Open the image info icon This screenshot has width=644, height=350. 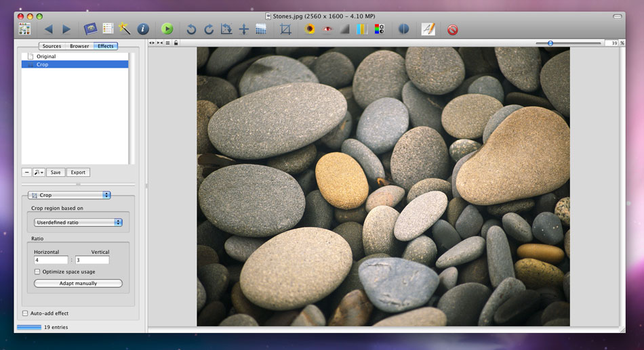click(x=142, y=29)
